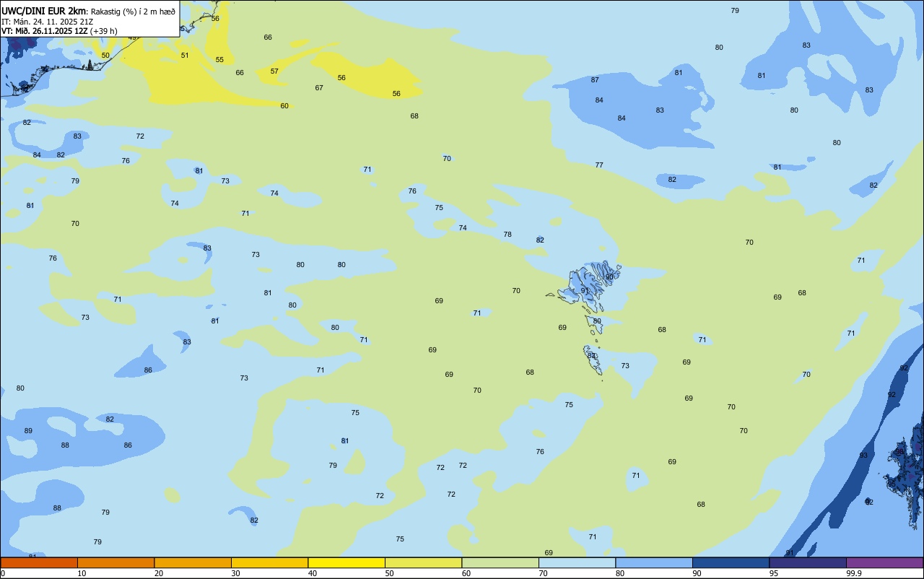The height and width of the screenshot is (579, 924).
Task: Click the '10' legend tick label
Action: [82, 573]
